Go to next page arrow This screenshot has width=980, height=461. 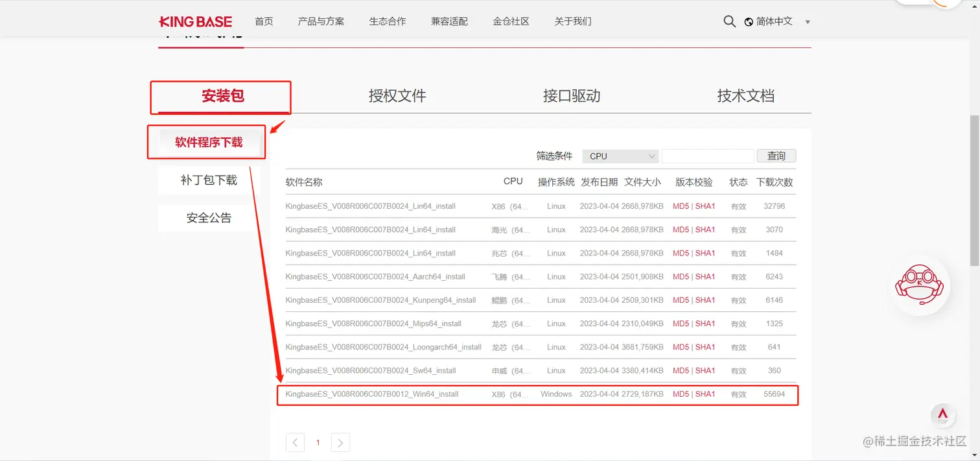(x=340, y=442)
